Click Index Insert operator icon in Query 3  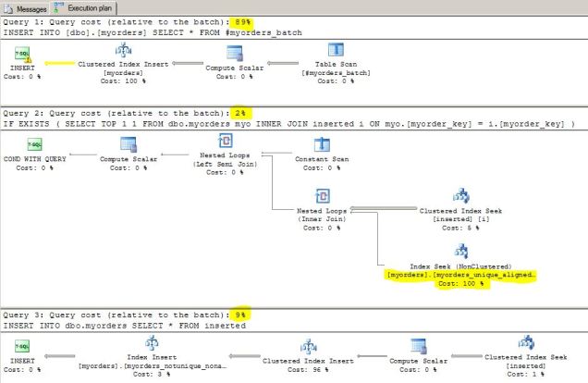(152, 343)
